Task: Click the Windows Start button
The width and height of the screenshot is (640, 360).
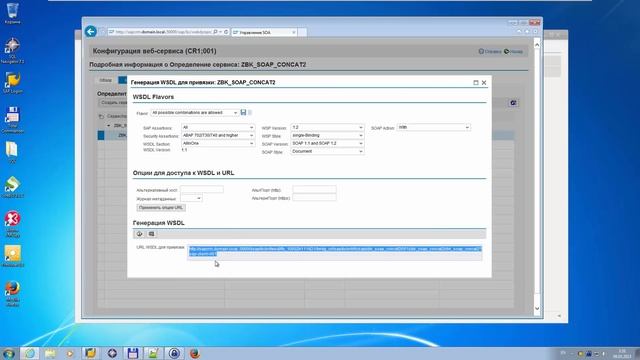Action: coord(8,353)
